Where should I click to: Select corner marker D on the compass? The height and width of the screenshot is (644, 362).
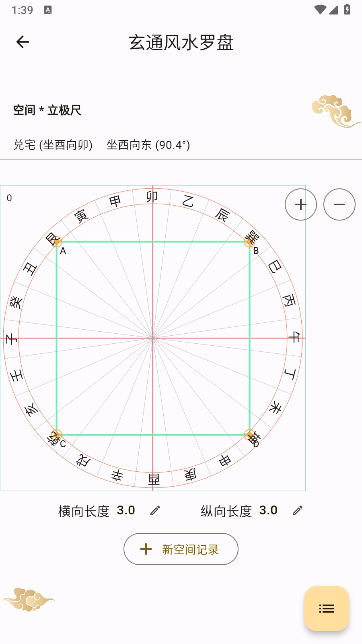pyautogui.click(x=249, y=435)
